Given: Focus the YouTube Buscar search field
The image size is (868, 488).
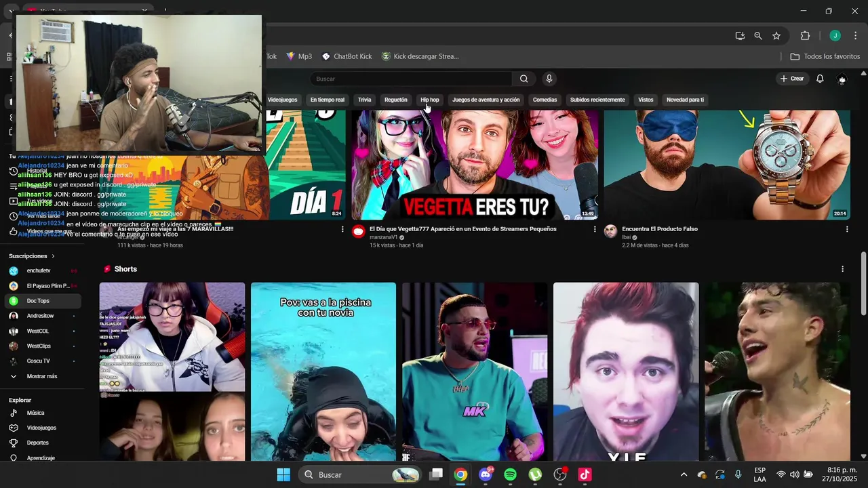Looking at the screenshot, I should click(412, 79).
